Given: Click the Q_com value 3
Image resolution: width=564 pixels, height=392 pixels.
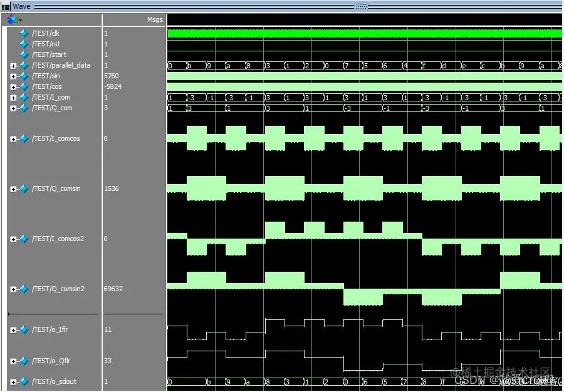Looking at the screenshot, I should coord(106,108).
